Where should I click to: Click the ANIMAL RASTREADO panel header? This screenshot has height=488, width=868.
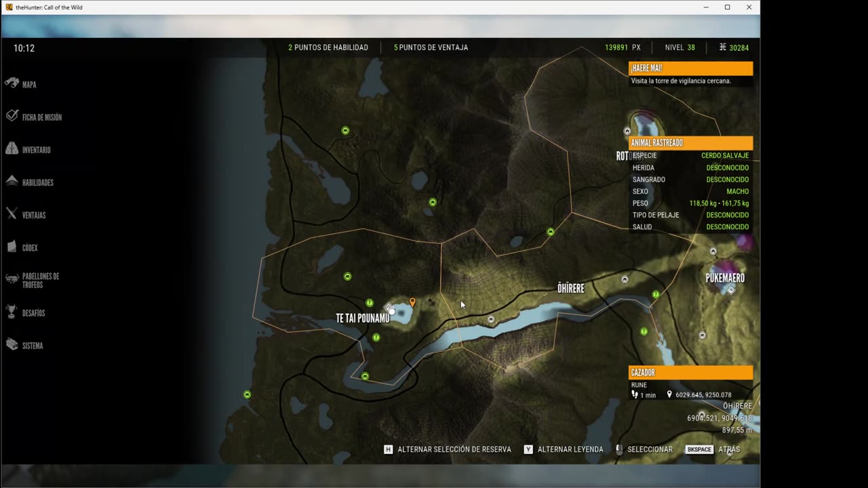pos(690,143)
